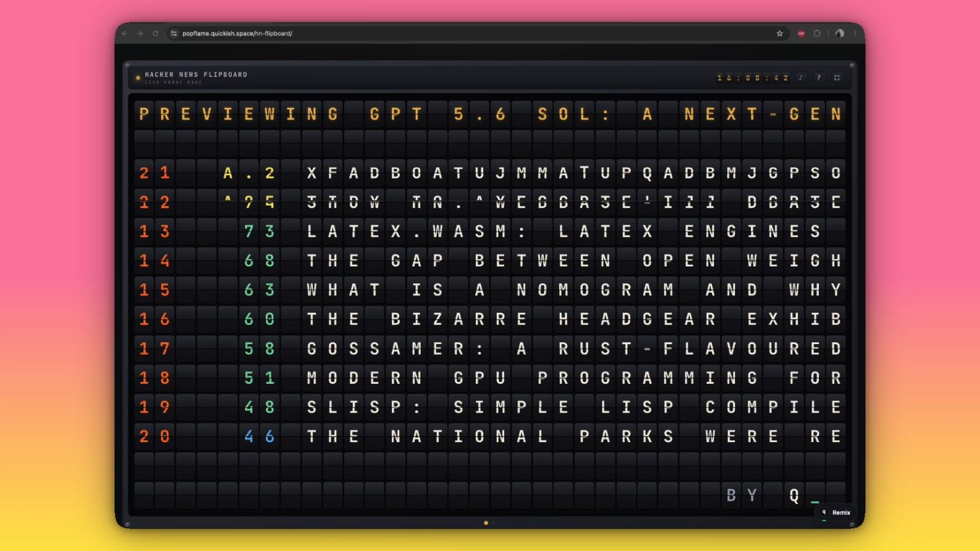Open the featured headline PREVIEWING GPT 5.6 SOL
980x551 pixels.
tap(490, 114)
